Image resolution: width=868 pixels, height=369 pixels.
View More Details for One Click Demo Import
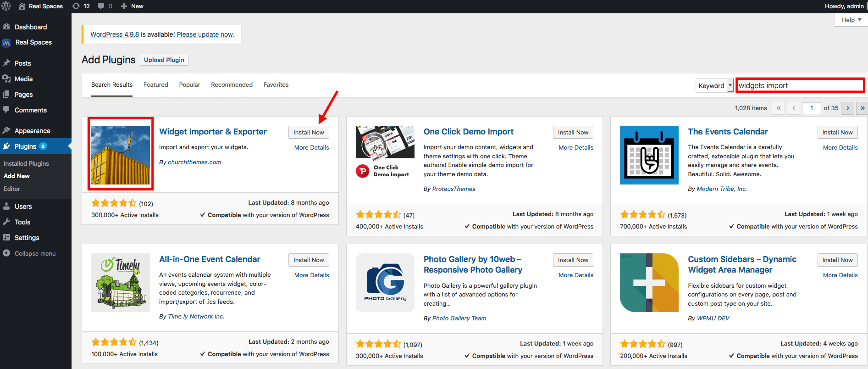tap(576, 148)
